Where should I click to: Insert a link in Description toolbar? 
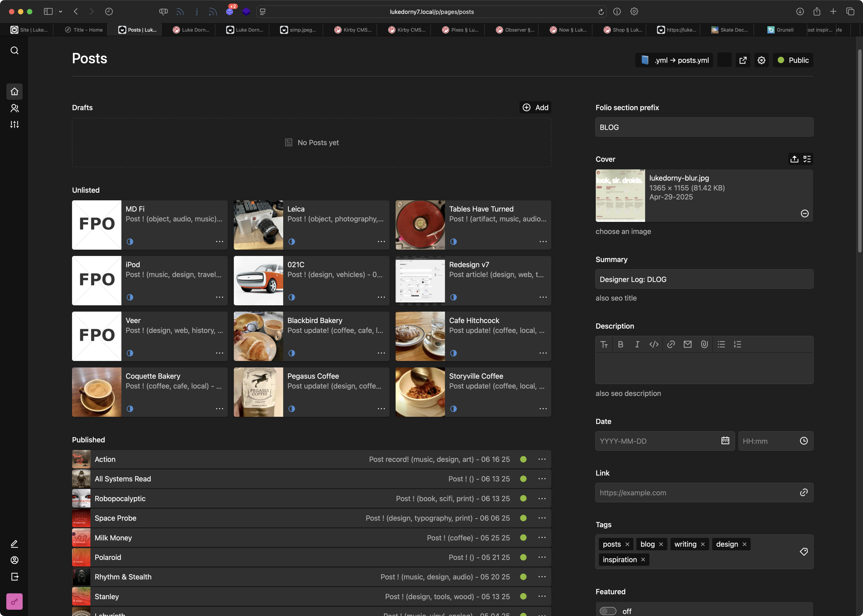tap(671, 344)
